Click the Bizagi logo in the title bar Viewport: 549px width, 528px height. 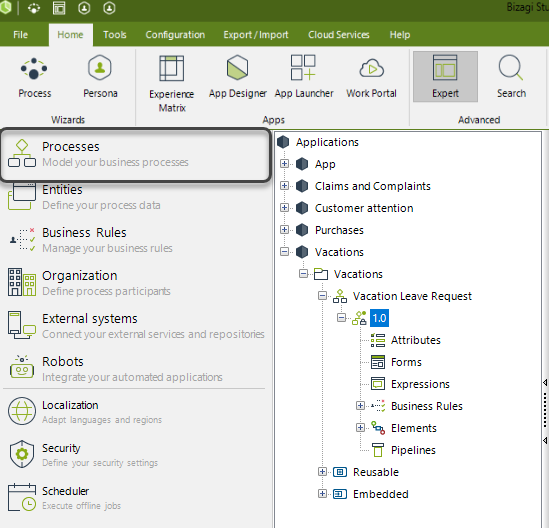[x=6, y=8]
